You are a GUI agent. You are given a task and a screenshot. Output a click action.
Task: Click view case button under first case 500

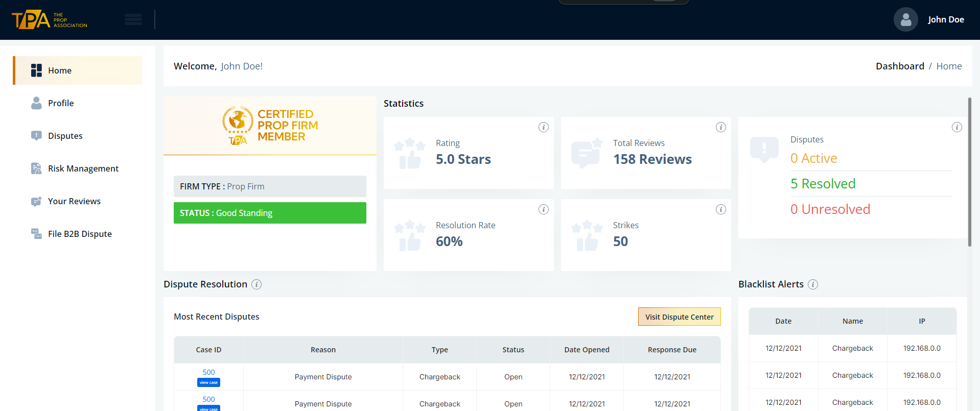(208, 382)
